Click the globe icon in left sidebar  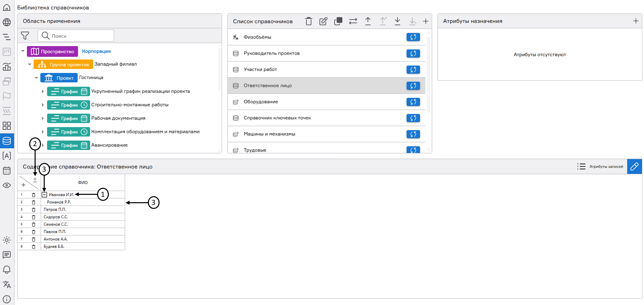click(7, 22)
